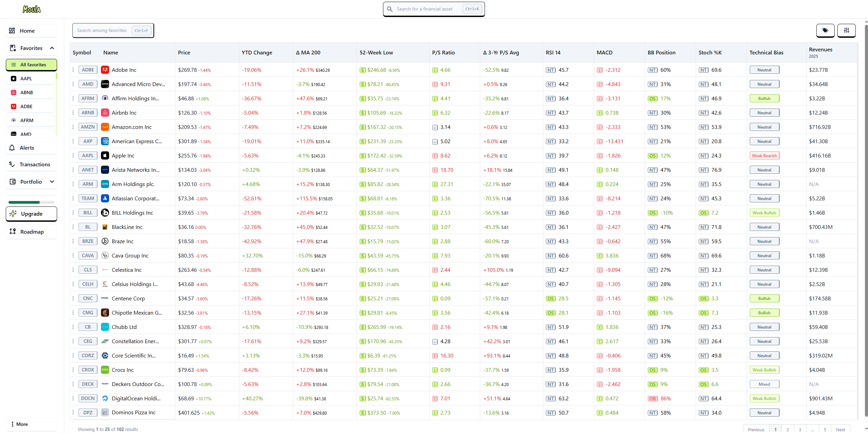Click the Bullish badge for Affirm Holdings
The image size is (868, 434).
[x=764, y=98]
